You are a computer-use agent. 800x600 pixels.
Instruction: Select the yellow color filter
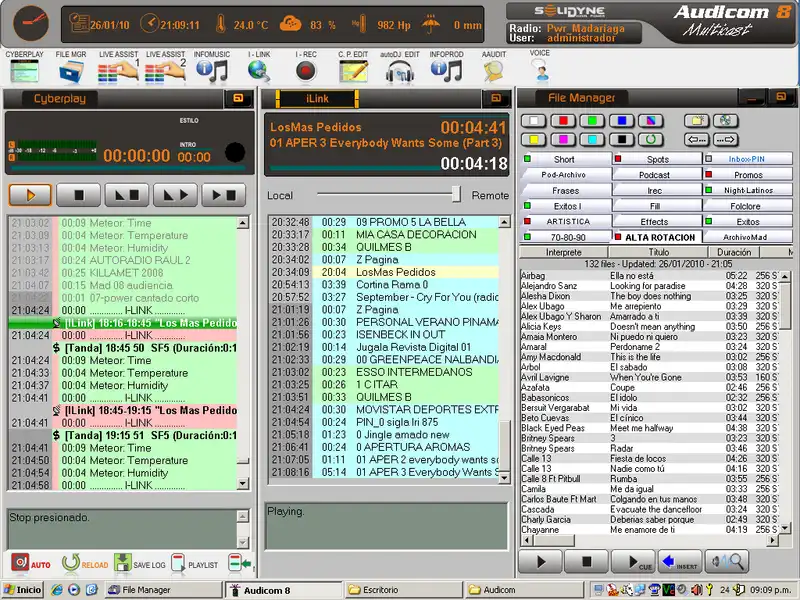point(534,139)
